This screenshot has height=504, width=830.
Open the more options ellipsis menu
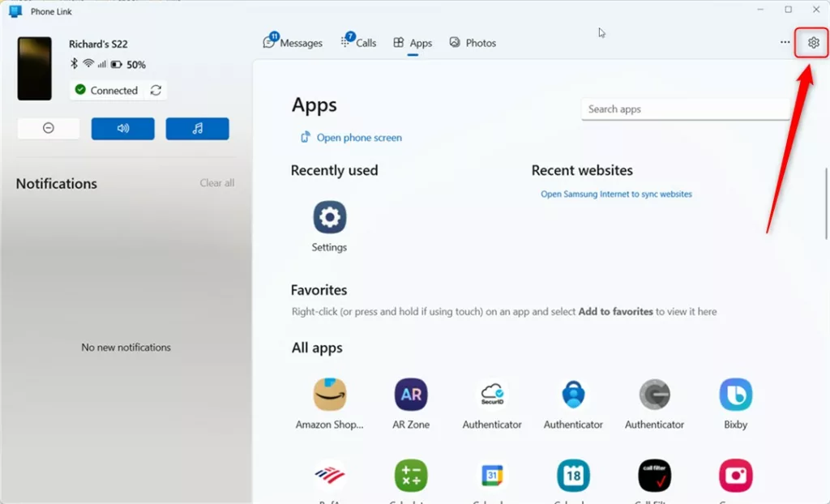[785, 42]
